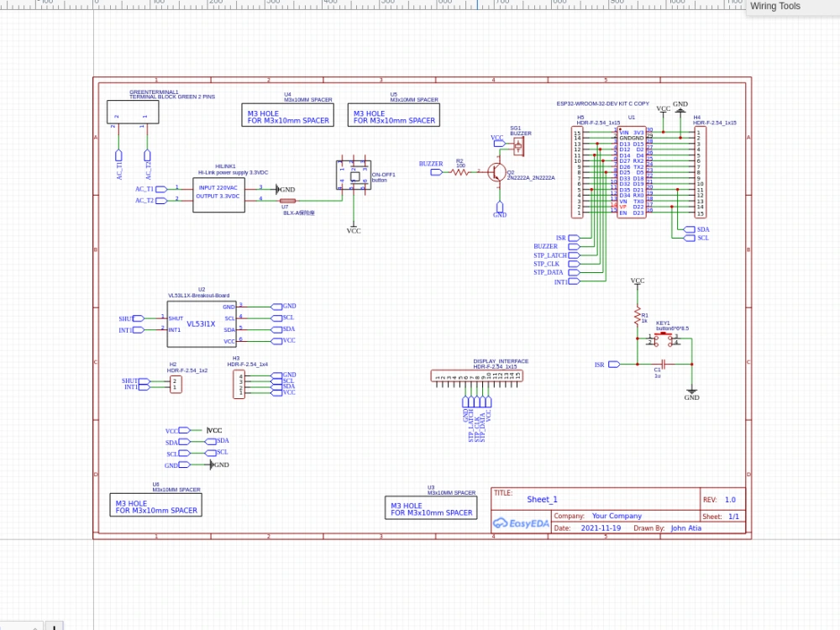The image size is (840, 630).
Task: Click ISR net port below H5 header
Action: point(574,238)
